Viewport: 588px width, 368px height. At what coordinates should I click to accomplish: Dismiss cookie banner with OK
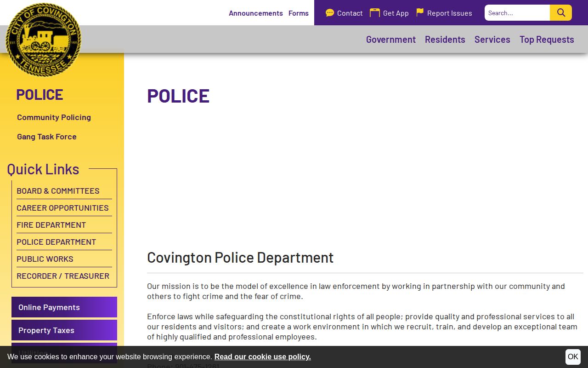(573, 357)
